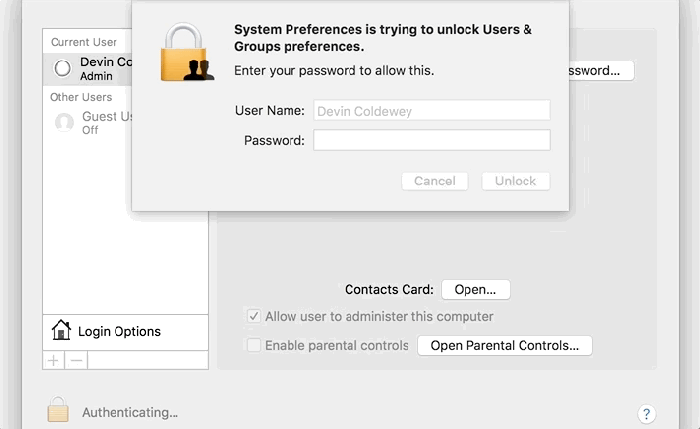Screen dimensions: 700x429
Task: Click Open Parental Controls button
Action: click(x=504, y=345)
